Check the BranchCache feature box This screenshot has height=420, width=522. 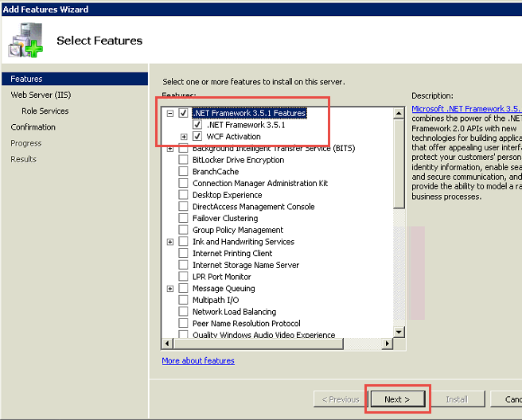click(x=183, y=171)
